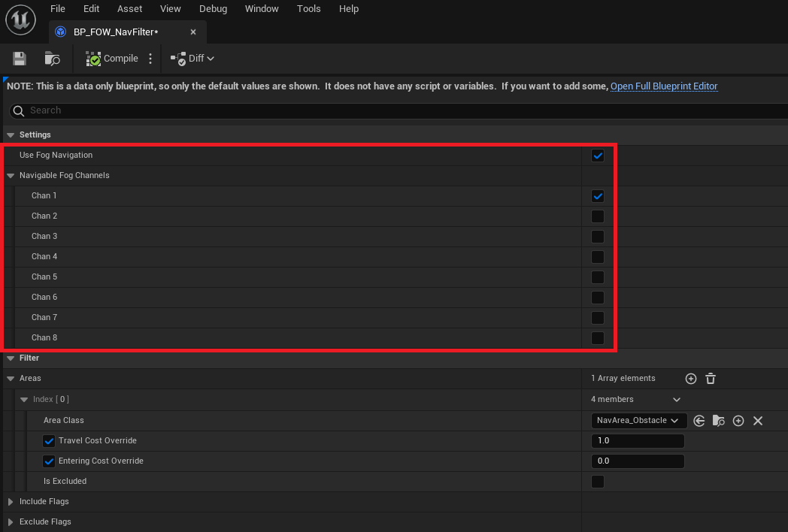Enable the Chan 3 checkbox
Viewport: 788px width, 532px height.
pos(598,237)
